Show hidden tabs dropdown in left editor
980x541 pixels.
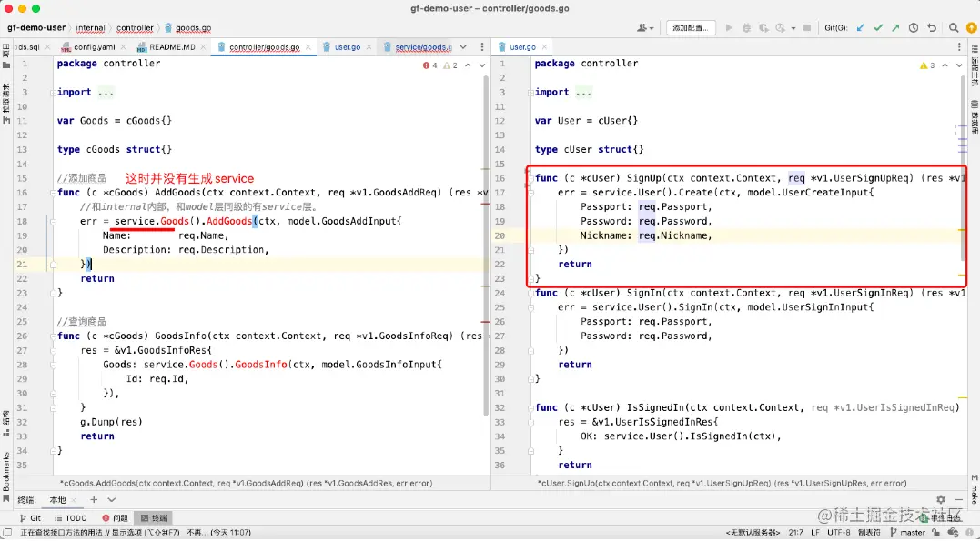tap(463, 47)
